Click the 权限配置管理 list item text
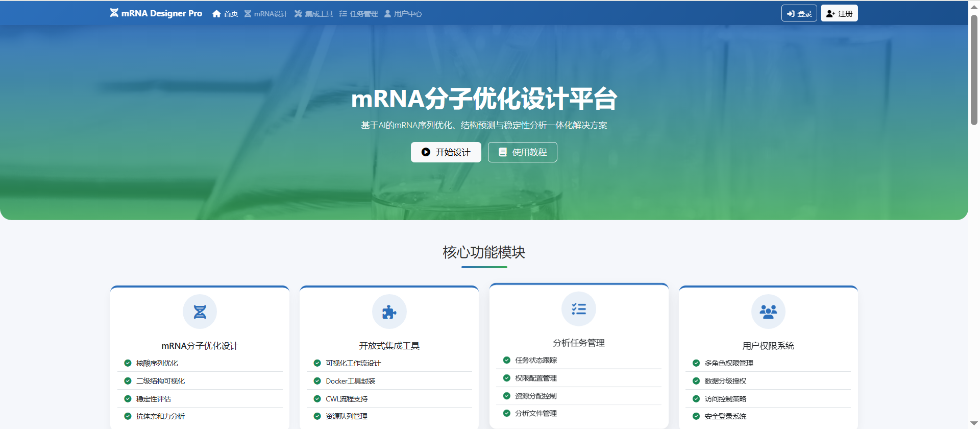980x429 pixels. (536, 378)
